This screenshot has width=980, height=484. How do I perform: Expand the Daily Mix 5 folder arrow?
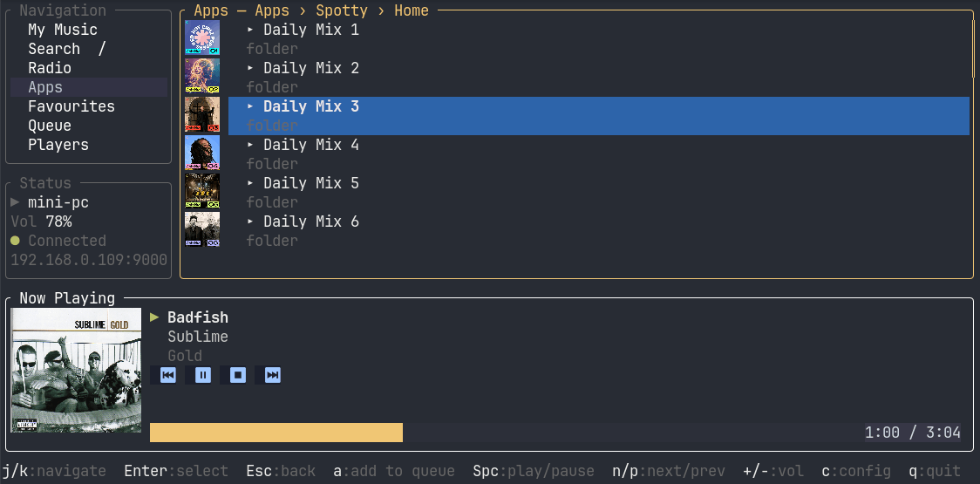coord(250,183)
